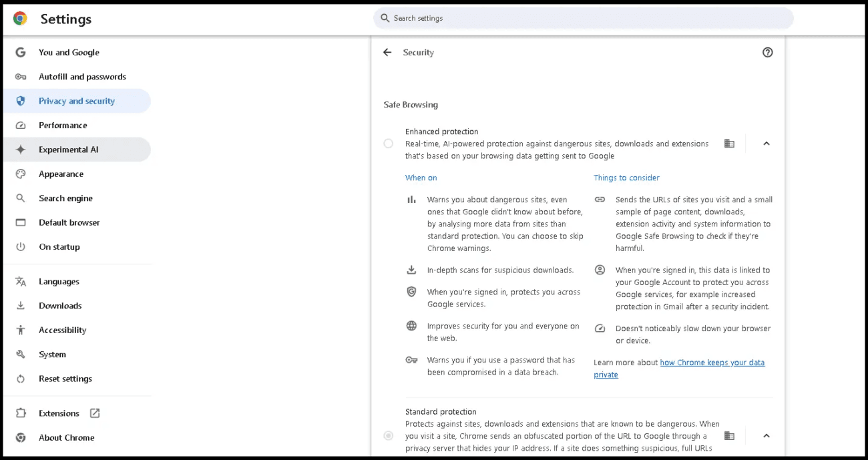Image resolution: width=868 pixels, height=460 pixels.
Task: Collapse the Enhanced protection details chevron
Action: click(x=767, y=144)
